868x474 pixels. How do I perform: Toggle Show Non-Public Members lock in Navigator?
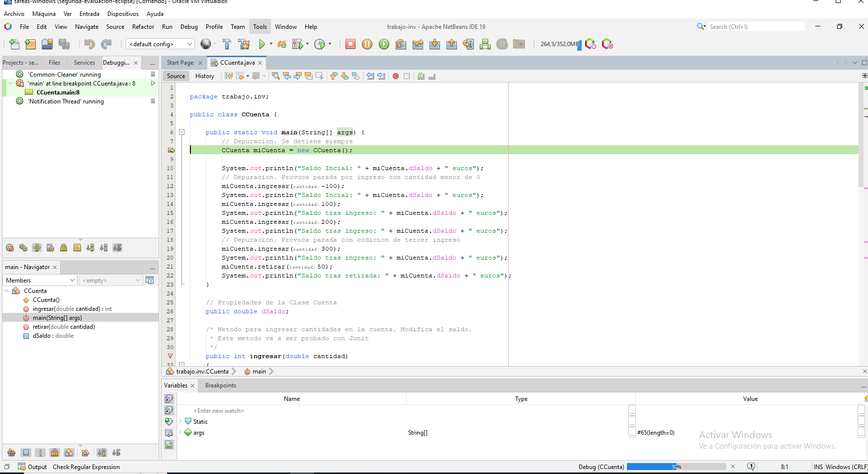[55, 453]
